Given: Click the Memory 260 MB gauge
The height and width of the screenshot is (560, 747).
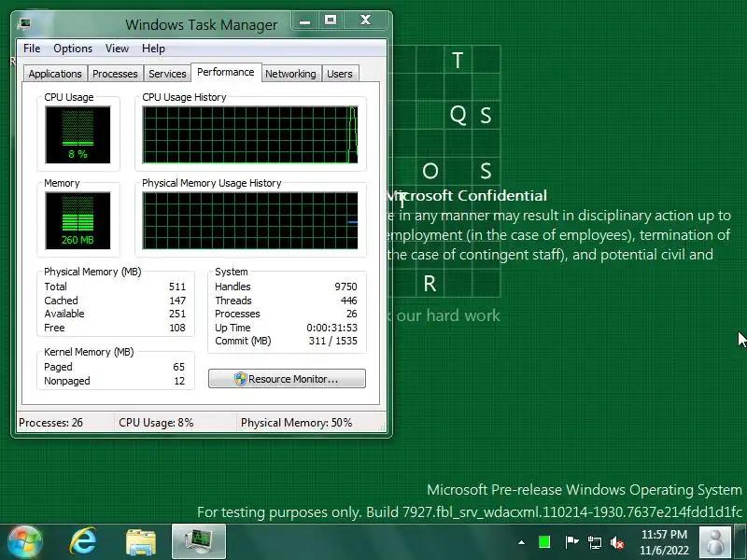Looking at the screenshot, I should 78,220.
